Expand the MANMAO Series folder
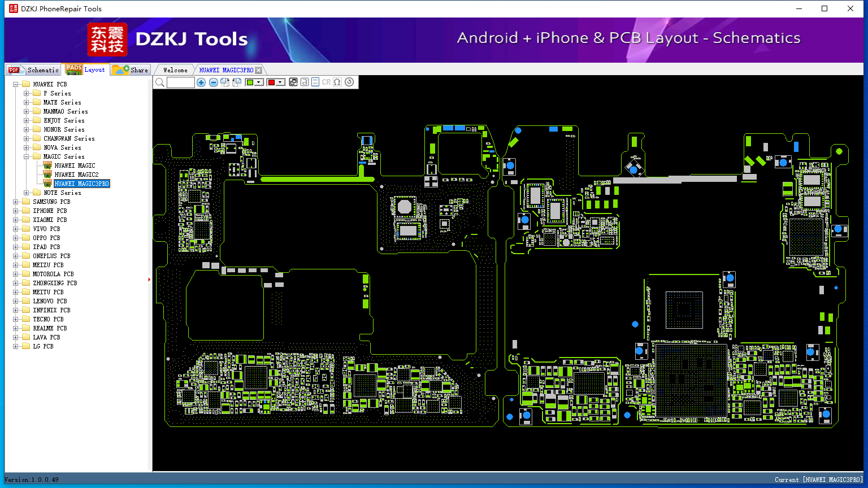Screen dimensions: 868x488 pos(27,111)
